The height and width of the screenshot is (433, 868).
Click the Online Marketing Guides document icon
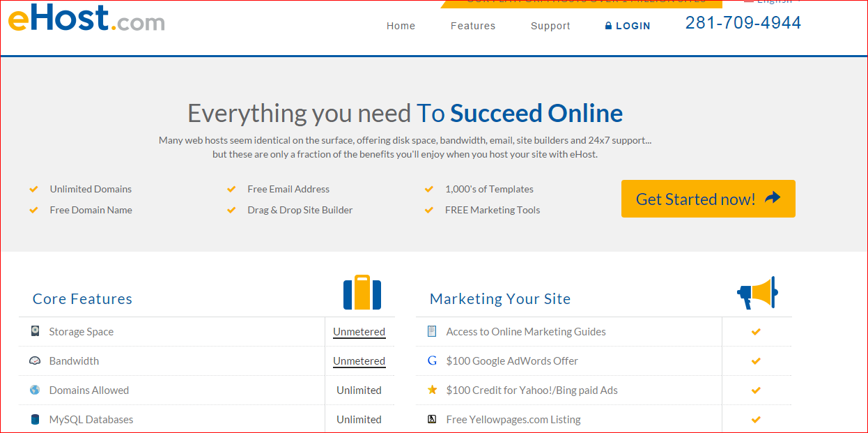(x=432, y=331)
